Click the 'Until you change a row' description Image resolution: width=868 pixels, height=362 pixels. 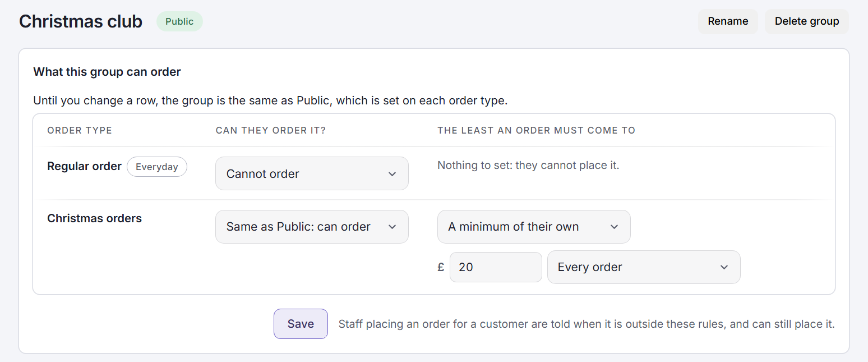pos(270,101)
